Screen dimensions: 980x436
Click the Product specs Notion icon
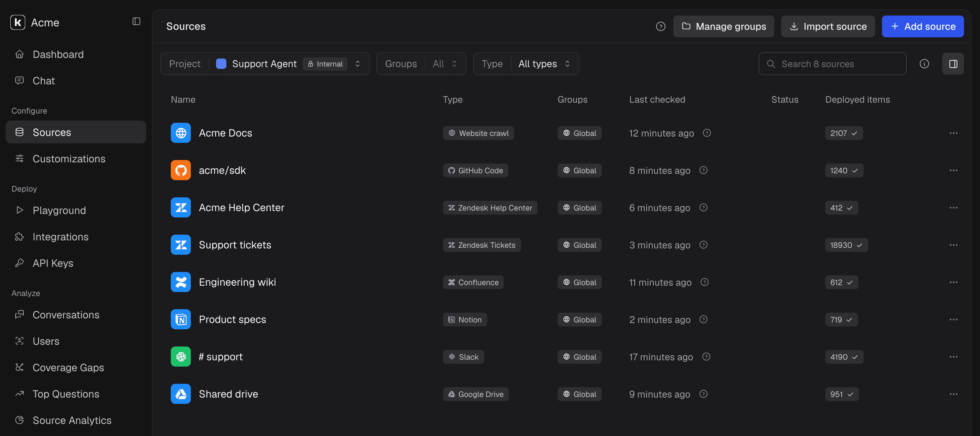(x=181, y=320)
